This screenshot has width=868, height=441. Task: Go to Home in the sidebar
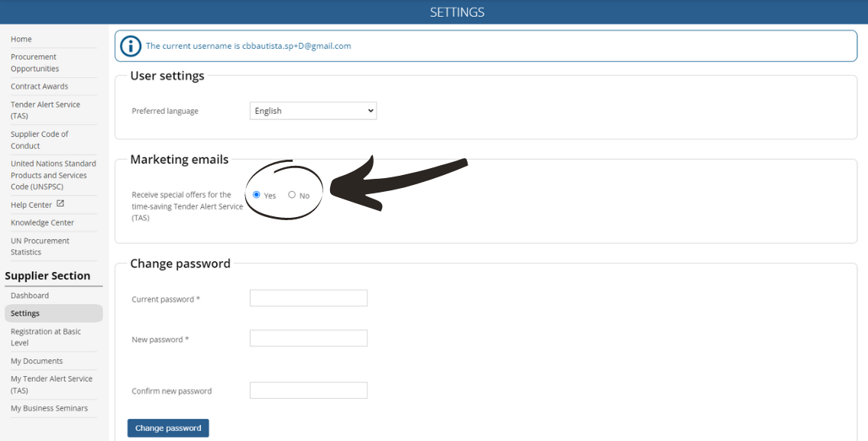[x=21, y=39]
